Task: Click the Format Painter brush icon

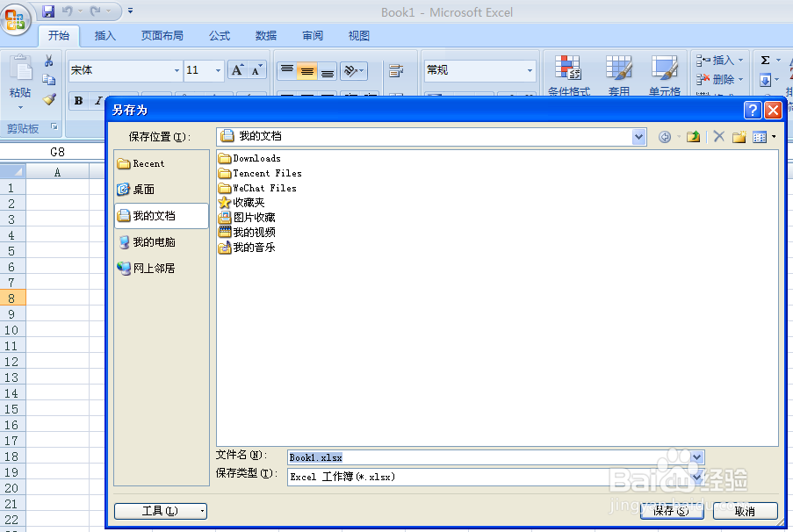Action: [x=49, y=98]
